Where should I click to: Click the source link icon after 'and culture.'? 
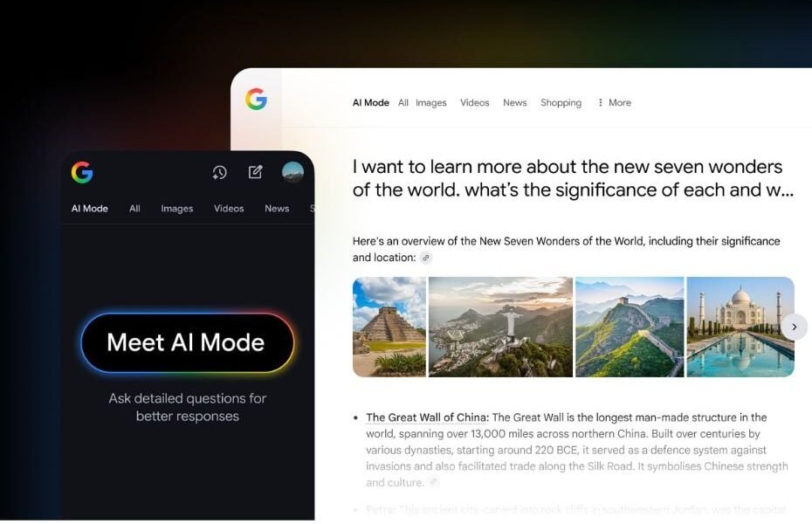(433, 482)
